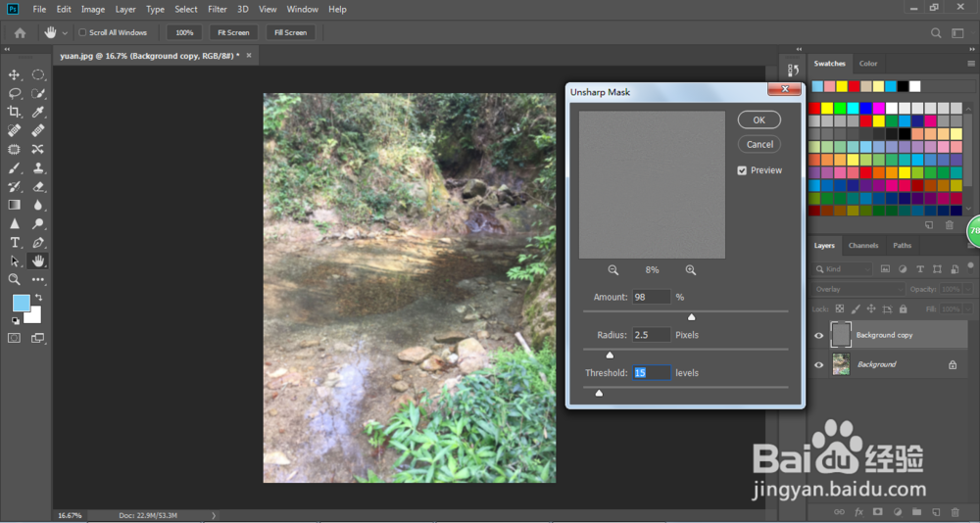
Task: Zoom out the Unsharp Mask preview
Action: (613, 270)
